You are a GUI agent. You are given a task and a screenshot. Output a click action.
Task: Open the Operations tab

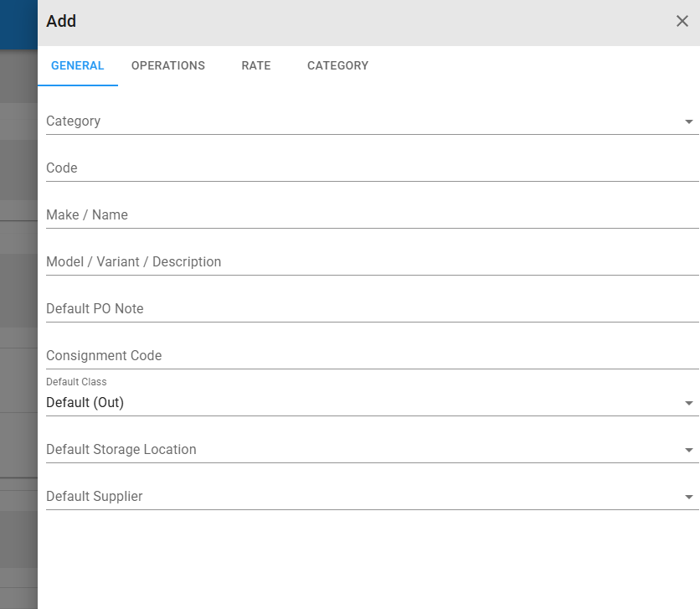(167, 65)
